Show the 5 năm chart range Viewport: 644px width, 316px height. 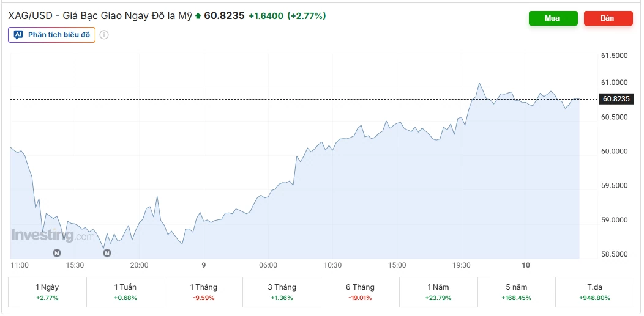[x=516, y=292]
